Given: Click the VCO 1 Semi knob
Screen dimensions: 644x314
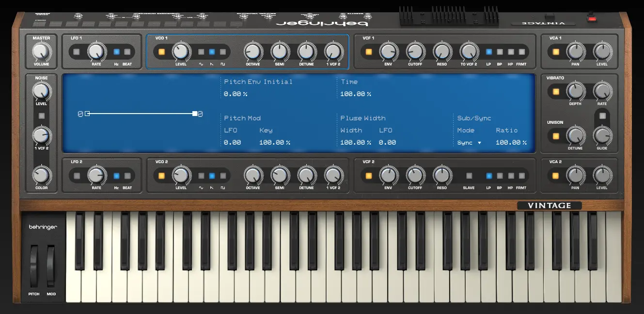Looking at the screenshot, I should click(x=279, y=51).
